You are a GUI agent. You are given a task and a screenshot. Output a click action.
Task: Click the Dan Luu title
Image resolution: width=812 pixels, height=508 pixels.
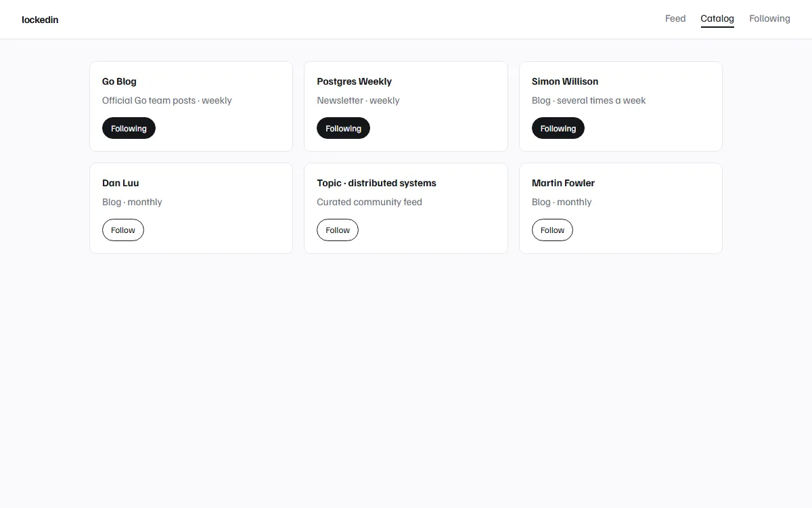click(120, 183)
